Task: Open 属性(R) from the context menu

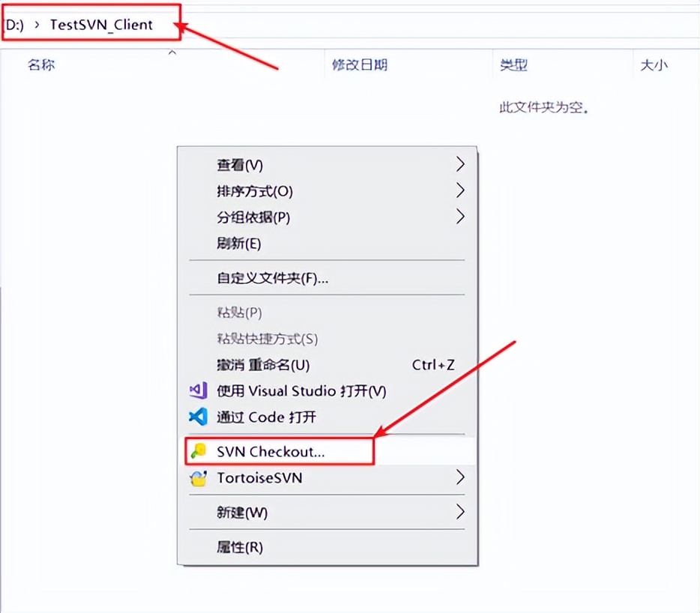Action: click(327, 547)
